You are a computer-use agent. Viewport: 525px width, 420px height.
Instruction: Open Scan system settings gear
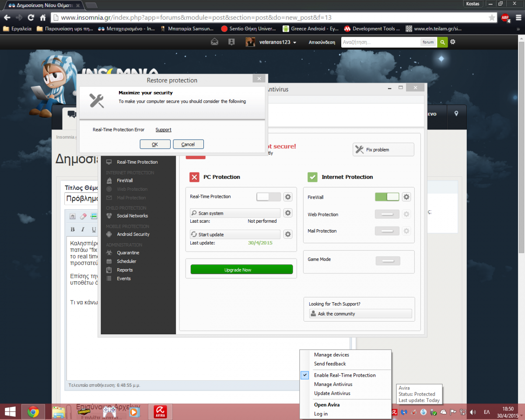click(x=287, y=213)
